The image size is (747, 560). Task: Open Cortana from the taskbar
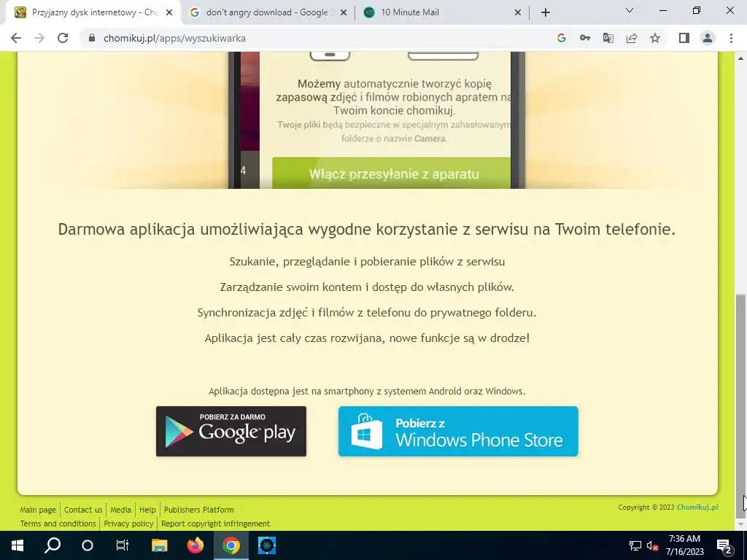click(x=88, y=545)
